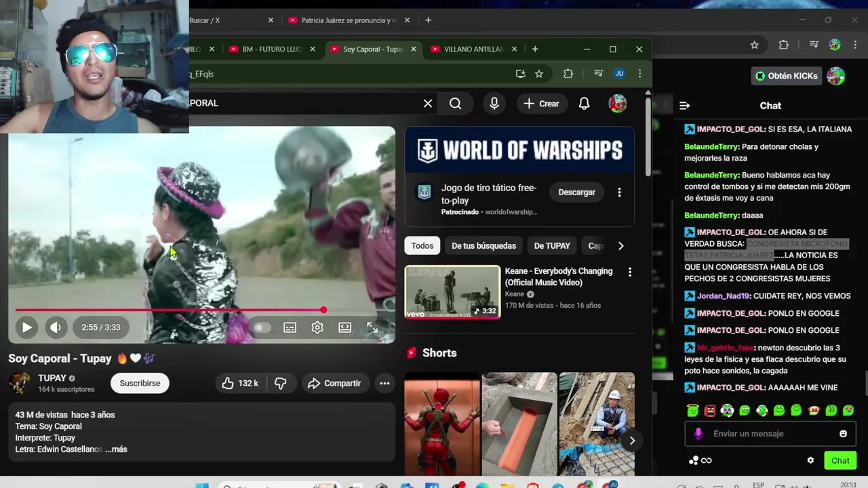Show more filter chips with arrow
This screenshot has width=868, height=488.
click(x=620, y=246)
